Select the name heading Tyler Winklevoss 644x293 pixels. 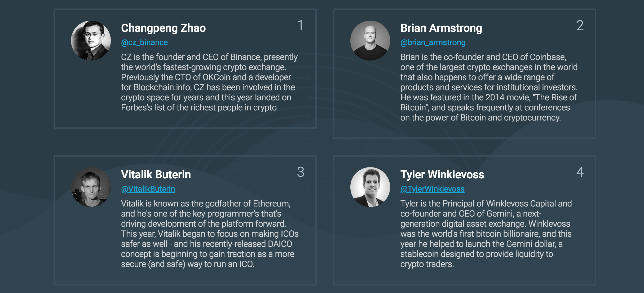pyautogui.click(x=443, y=174)
